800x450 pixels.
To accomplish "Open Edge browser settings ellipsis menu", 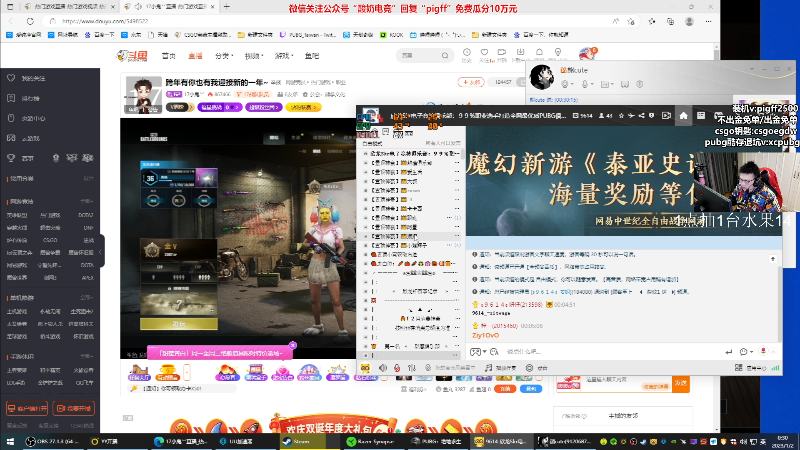I will coord(708,21).
